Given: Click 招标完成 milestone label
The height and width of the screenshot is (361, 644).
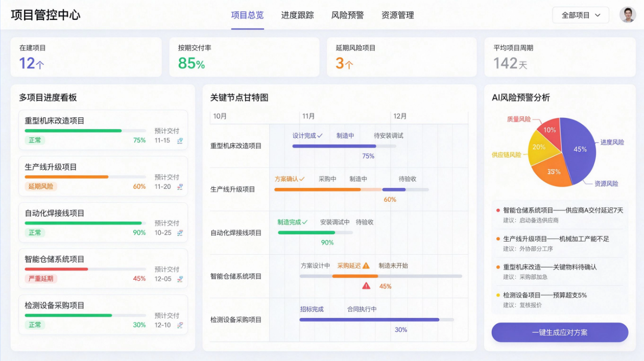Looking at the screenshot, I should click(312, 309).
